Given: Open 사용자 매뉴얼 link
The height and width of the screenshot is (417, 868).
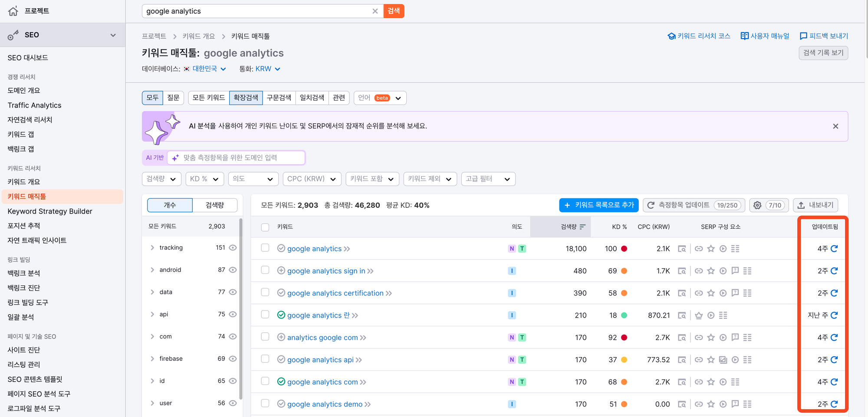Looking at the screenshot, I should [765, 36].
